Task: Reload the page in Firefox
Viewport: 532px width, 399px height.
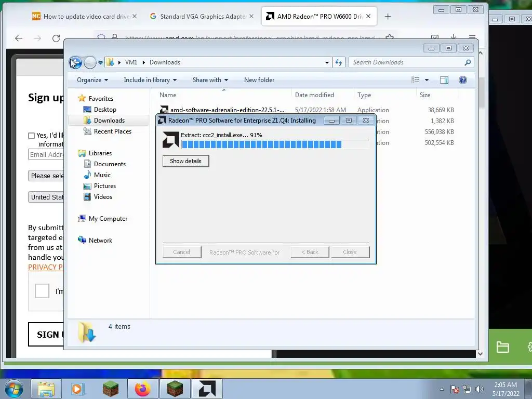Action: [56, 38]
